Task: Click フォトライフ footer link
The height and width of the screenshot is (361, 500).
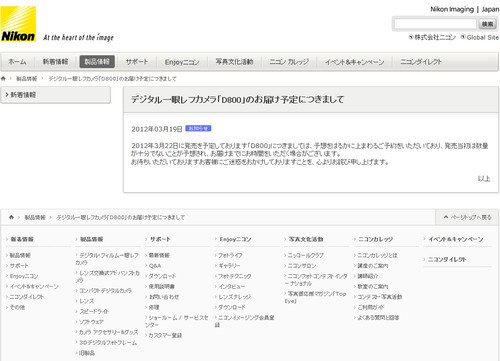Action: click(x=230, y=255)
